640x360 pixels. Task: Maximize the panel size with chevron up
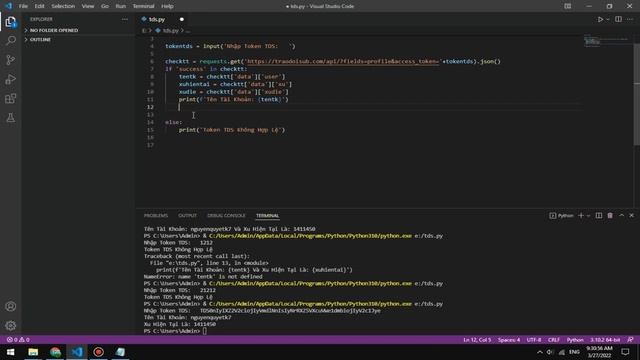(621, 216)
